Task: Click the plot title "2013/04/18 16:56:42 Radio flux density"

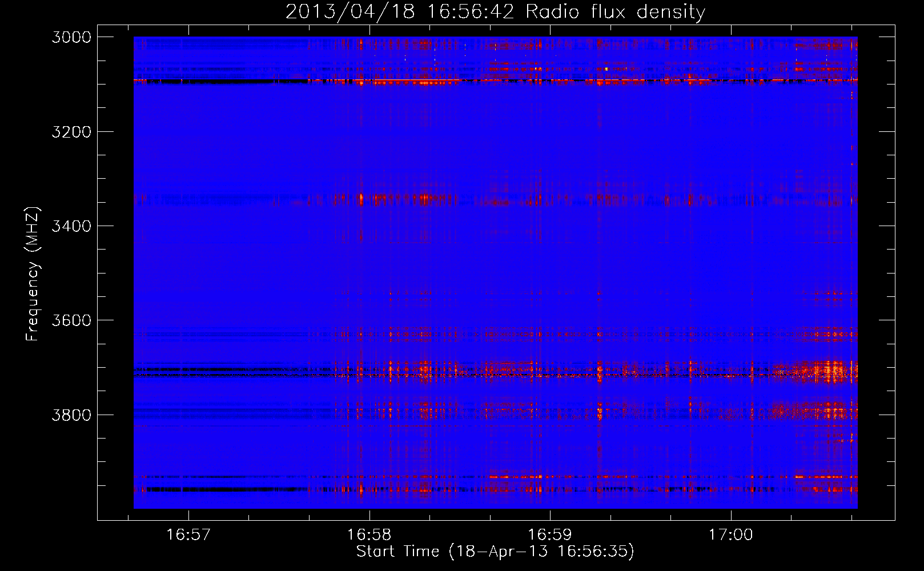Action: (x=495, y=11)
